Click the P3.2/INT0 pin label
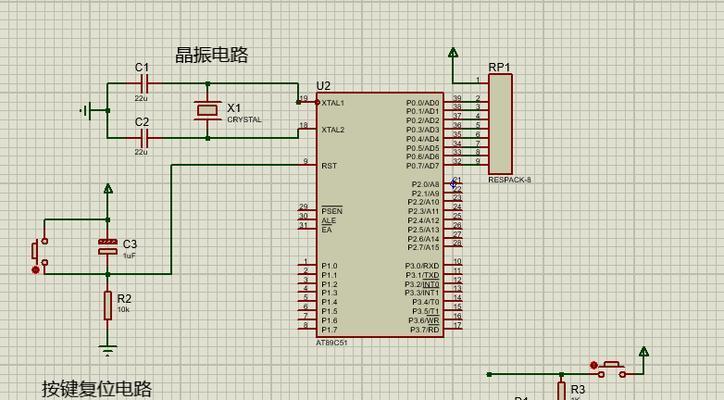This screenshot has width=724, height=400. point(422,285)
